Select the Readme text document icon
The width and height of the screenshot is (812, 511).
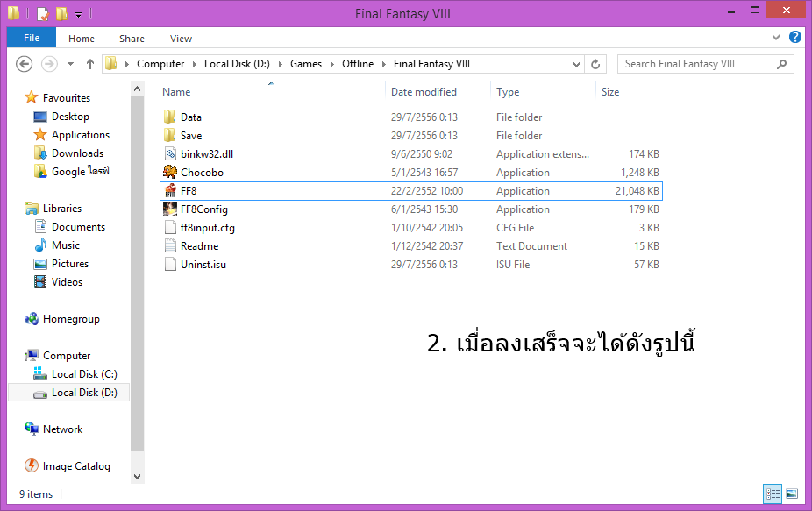coord(170,246)
